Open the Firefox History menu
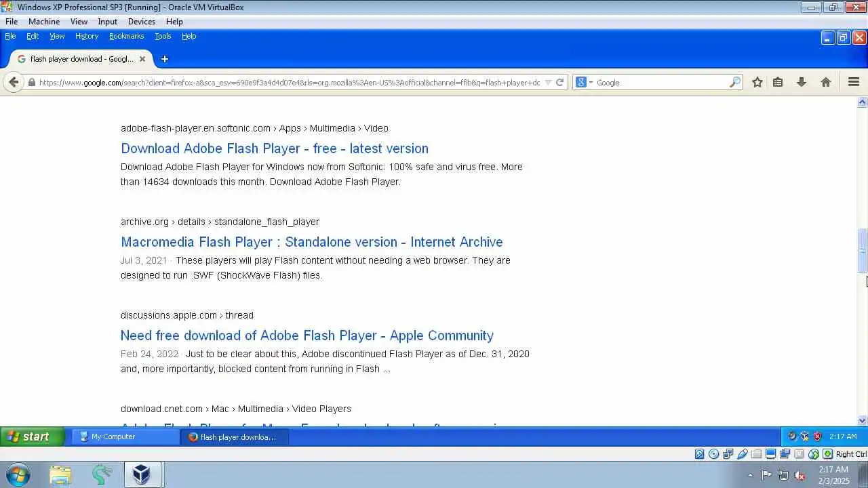Image resolution: width=868 pixels, height=488 pixels. (87, 36)
